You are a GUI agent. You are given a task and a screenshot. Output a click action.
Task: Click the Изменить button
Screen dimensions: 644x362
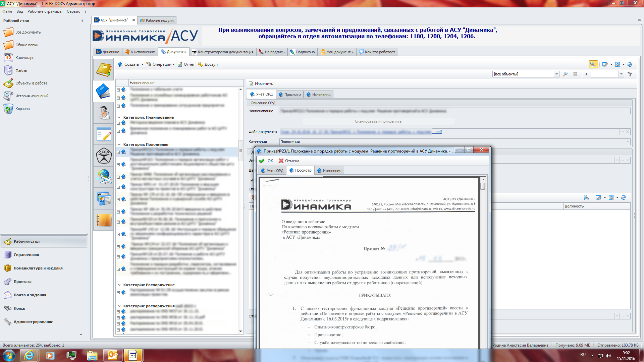[x=261, y=84]
